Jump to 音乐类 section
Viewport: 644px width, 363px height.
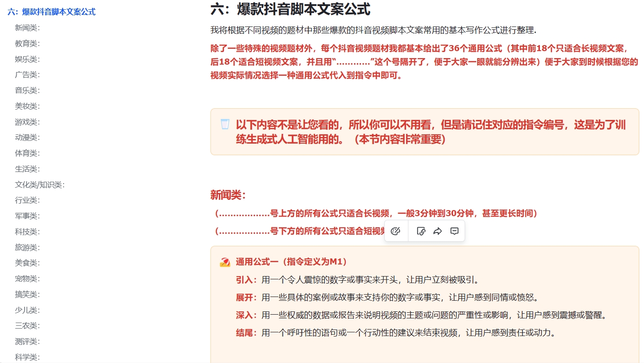(x=27, y=91)
